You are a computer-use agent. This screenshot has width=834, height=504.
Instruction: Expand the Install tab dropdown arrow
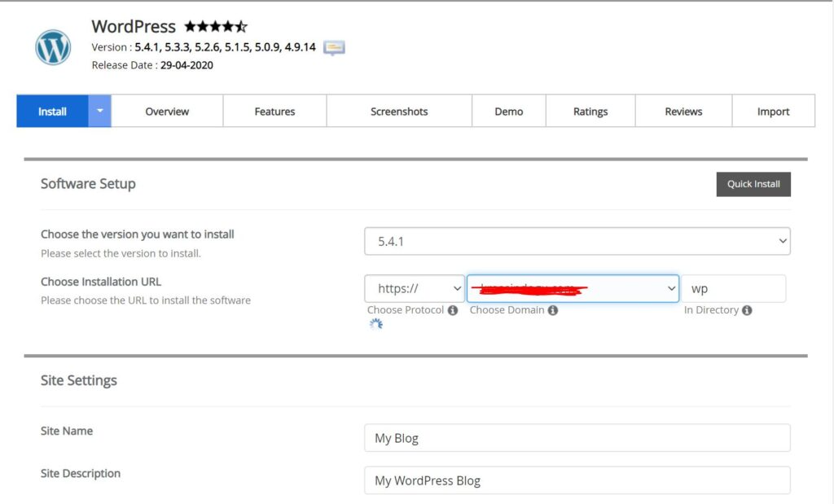click(99, 111)
